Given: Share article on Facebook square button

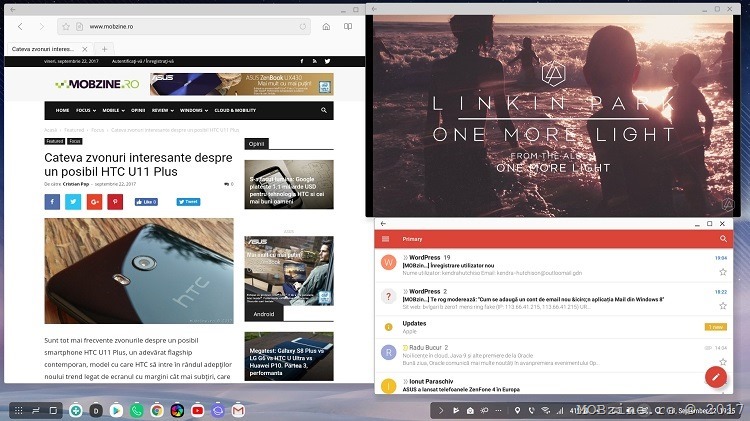Looking at the screenshot, I should pos(52,202).
